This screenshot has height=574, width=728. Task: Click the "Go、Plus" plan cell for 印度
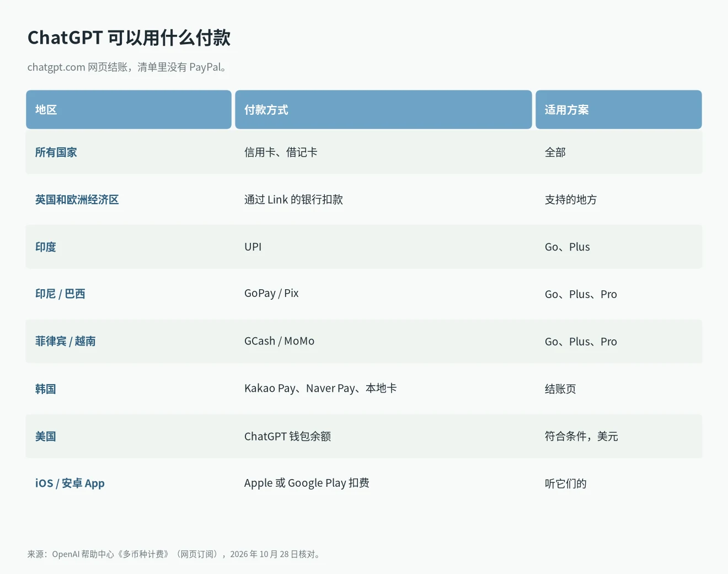(x=568, y=247)
